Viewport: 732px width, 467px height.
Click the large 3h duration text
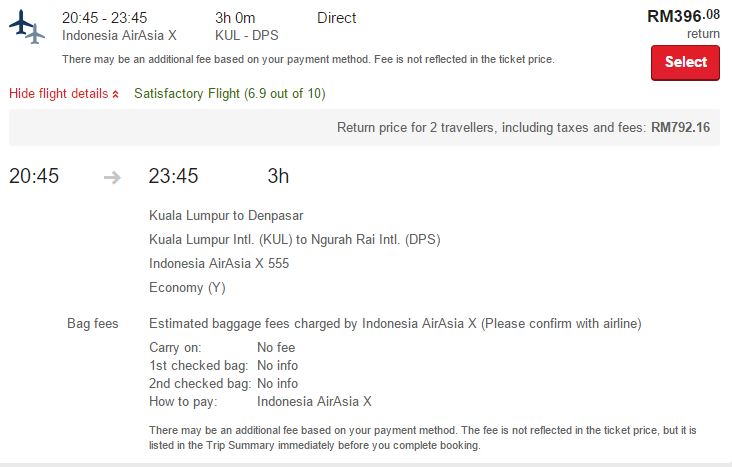tap(278, 177)
